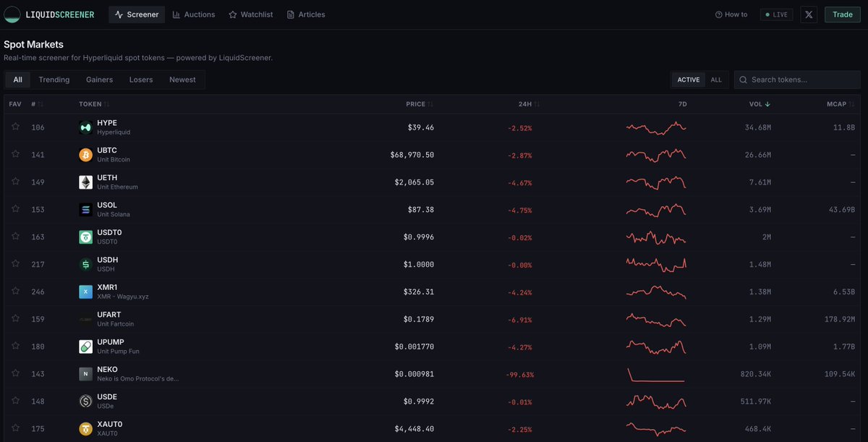Open the How to link
868x442 pixels.
731,14
